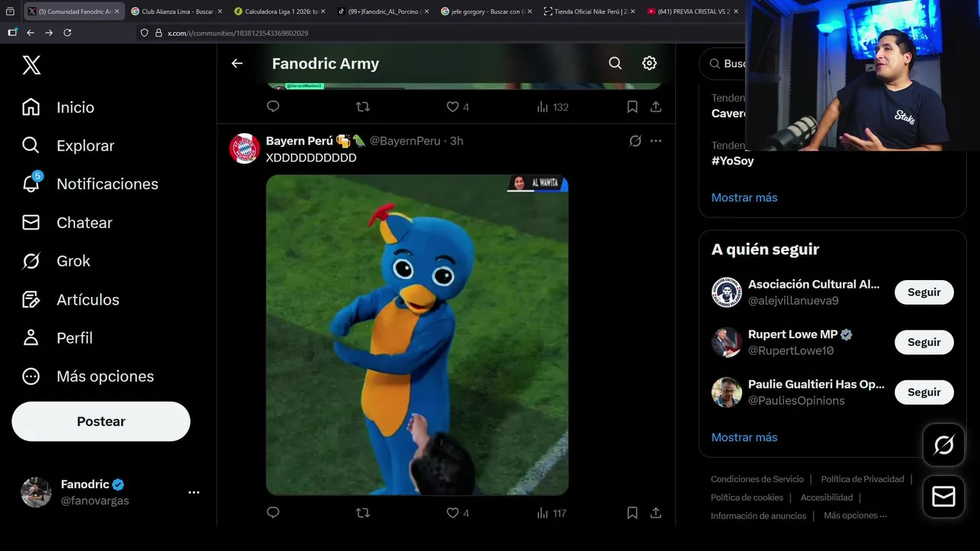
Task: Open Perfil from the sidebar
Action: coord(57,337)
